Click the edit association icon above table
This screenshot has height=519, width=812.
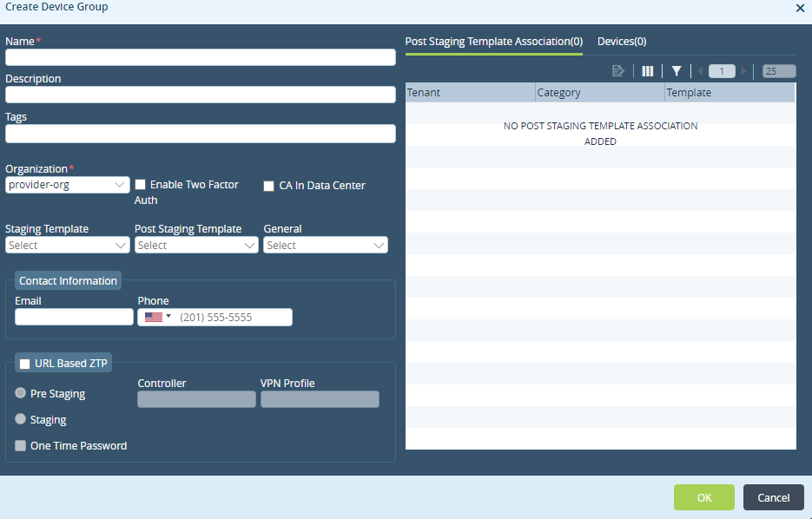pyautogui.click(x=618, y=71)
